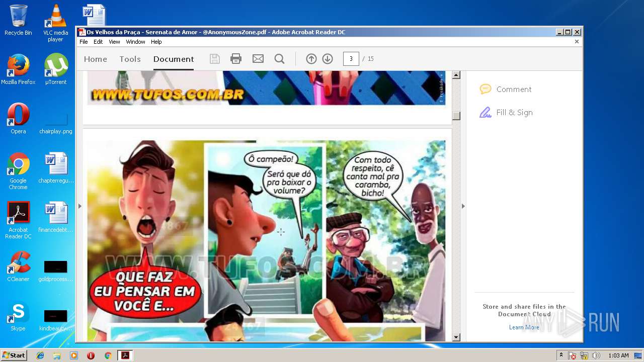Viewport: 644px width, 362px height.
Task: Expand the left navigation pane arrow
Action: tap(79, 206)
